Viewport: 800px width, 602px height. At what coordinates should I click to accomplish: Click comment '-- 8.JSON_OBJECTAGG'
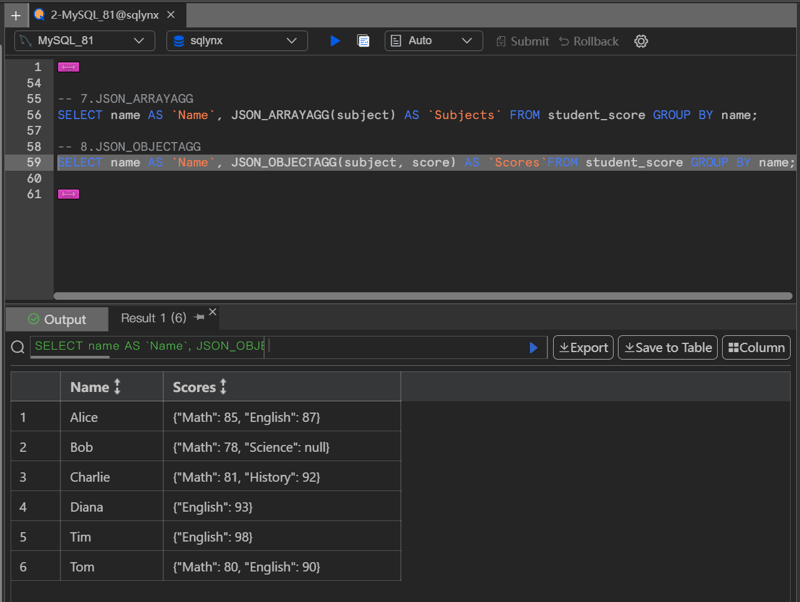click(129, 146)
